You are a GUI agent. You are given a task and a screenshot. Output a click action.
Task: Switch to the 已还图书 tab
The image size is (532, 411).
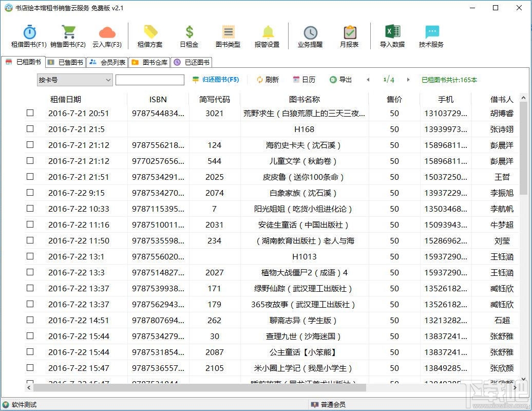click(x=192, y=62)
